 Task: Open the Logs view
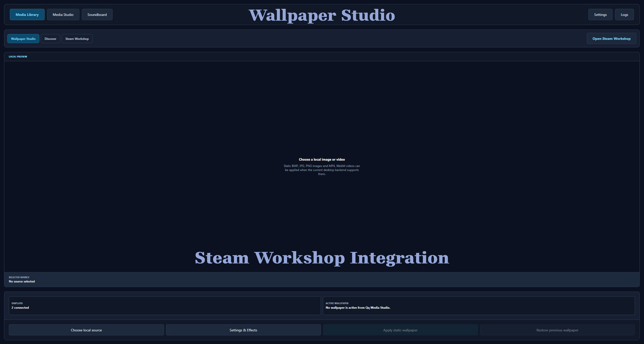[625, 15]
